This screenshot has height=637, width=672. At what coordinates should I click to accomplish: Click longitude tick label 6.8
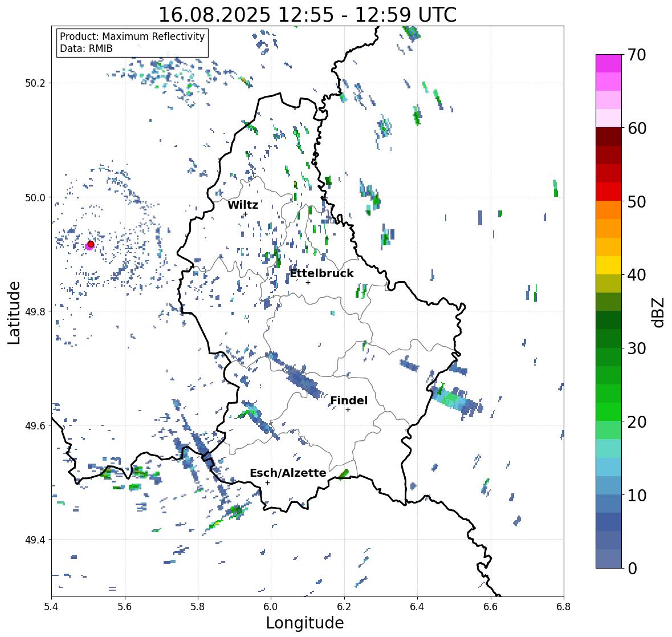coord(564,606)
